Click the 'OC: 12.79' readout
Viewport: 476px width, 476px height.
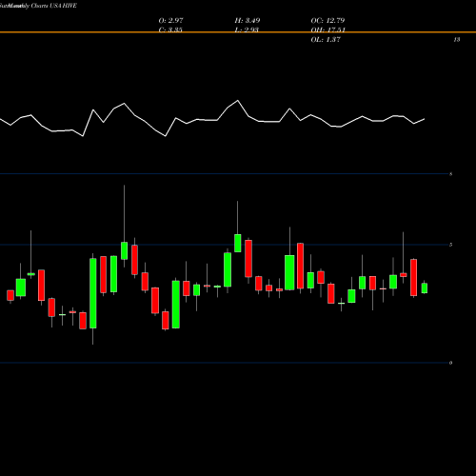coord(327,20)
